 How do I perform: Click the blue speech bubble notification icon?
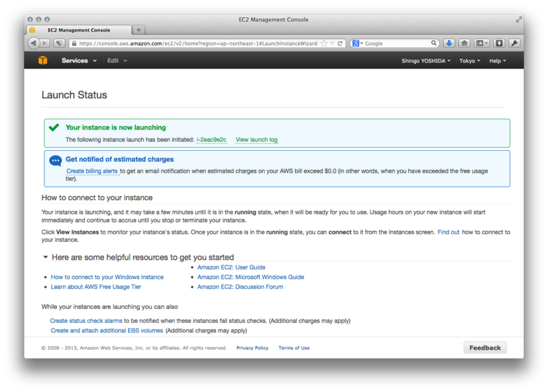point(55,161)
